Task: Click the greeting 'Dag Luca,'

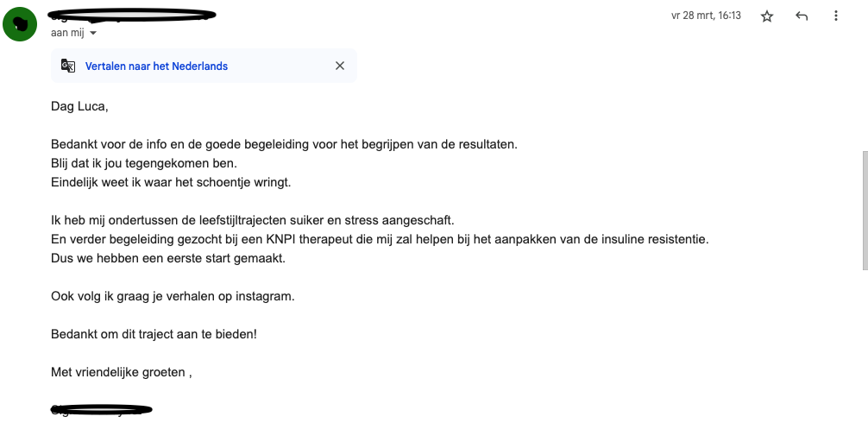Action: (79, 106)
